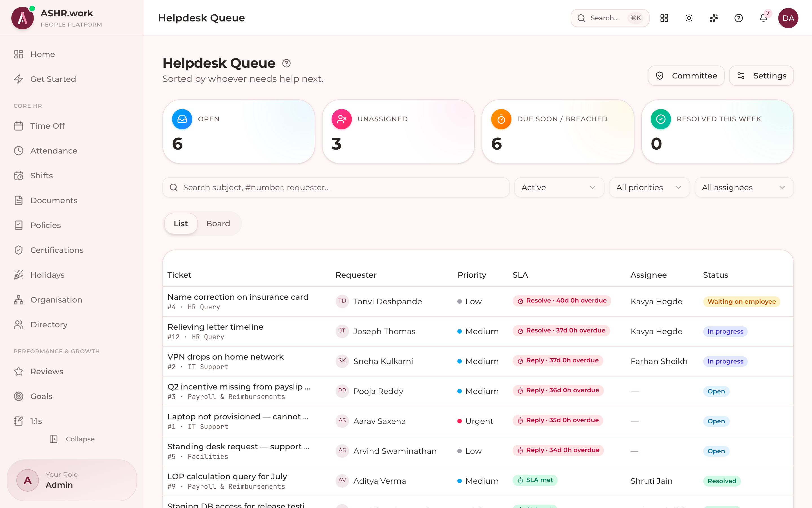
Task: Click the Committee button
Action: coord(686,76)
